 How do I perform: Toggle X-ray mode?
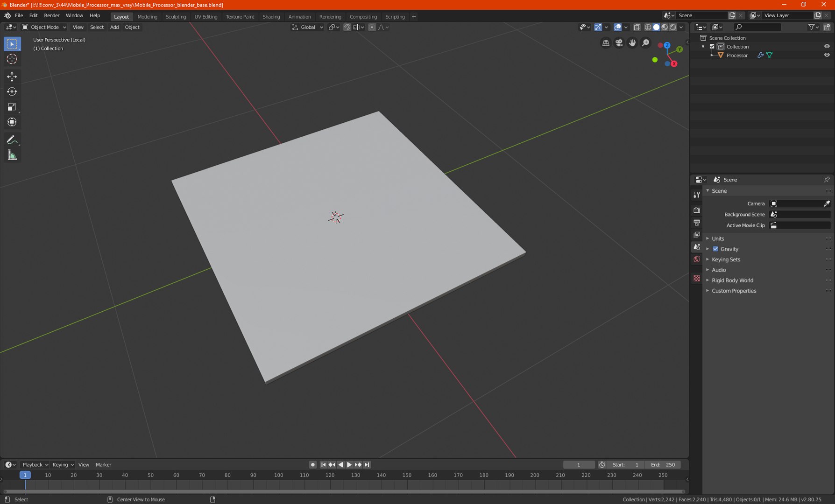[x=637, y=27]
